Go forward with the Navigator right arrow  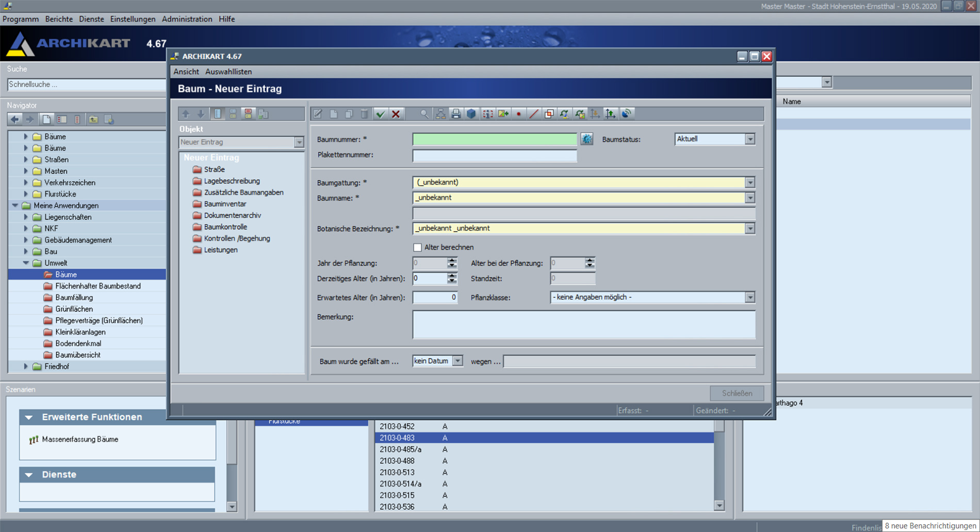click(x=30, y=120)
